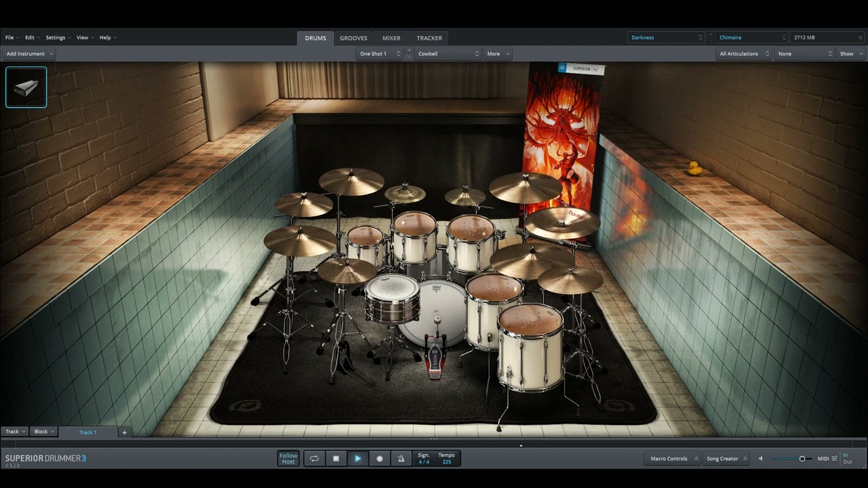Open the 2712 MB memory dropdown

coord(827,37)
